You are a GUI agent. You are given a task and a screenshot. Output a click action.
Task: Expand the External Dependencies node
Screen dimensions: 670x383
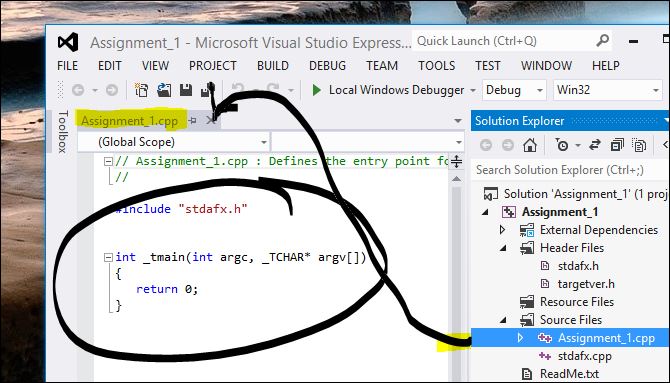point(502,230)
